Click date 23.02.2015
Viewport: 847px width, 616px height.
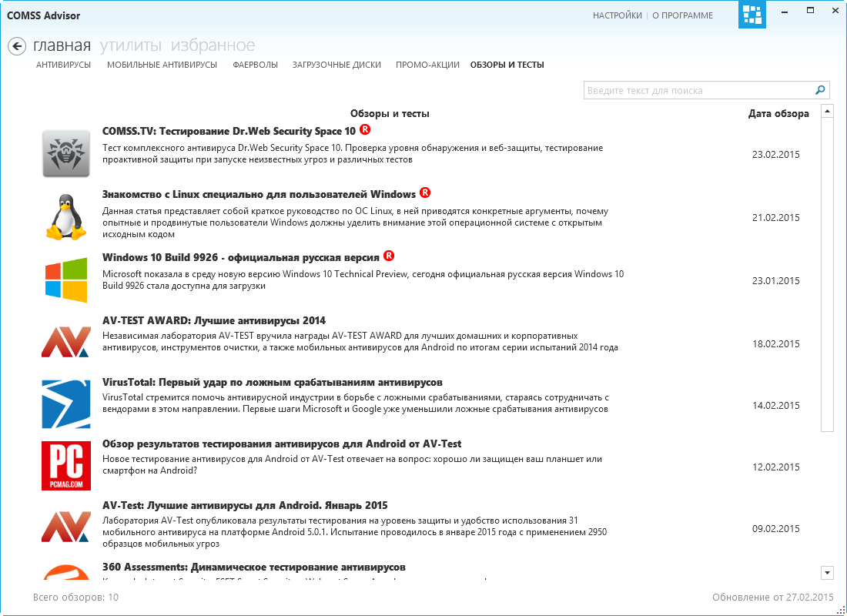point(775,155)
